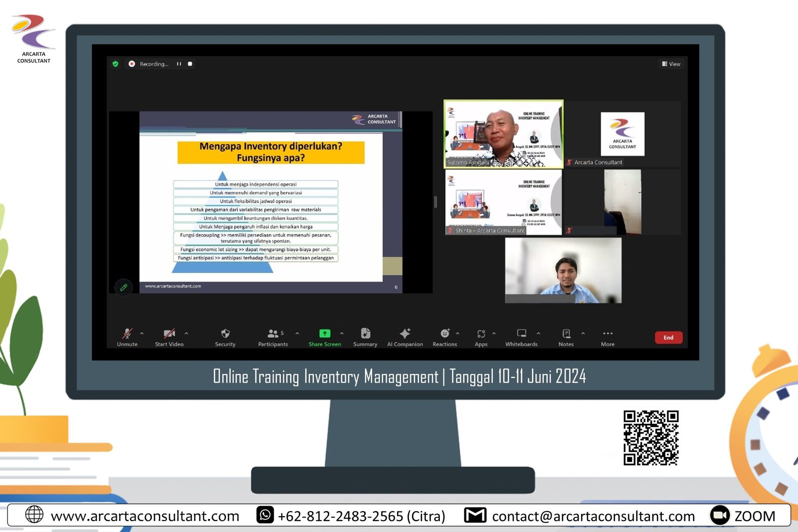
Task: Open the Reactions picker
Action: click(444, 334)
